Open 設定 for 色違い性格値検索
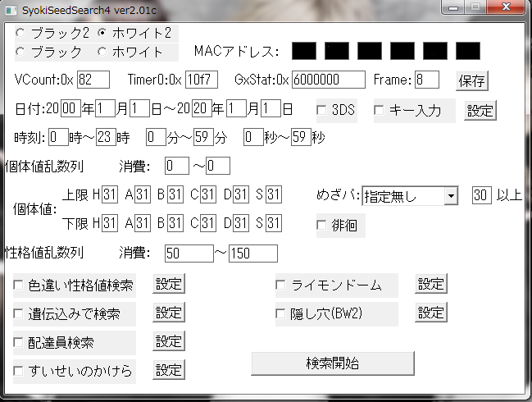 (169, 284)
